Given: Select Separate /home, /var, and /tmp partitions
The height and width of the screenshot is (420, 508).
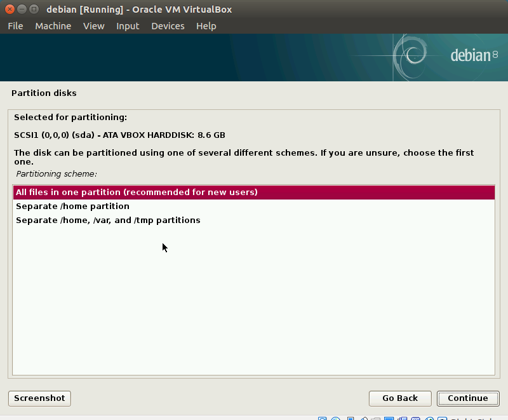Looking at the screenshot, I should [254, 220].
